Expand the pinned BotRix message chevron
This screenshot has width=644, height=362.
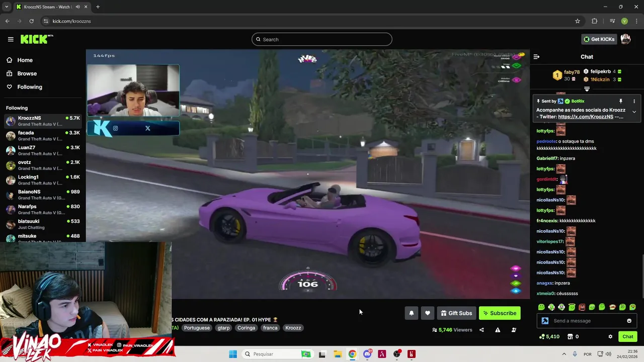click(634, 112)
